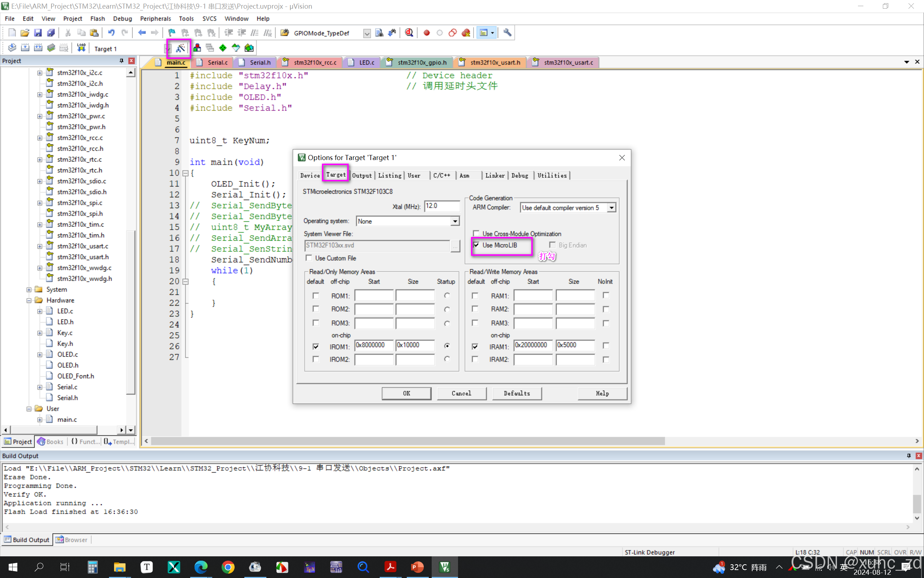924x578 pixels.
Task: Toggle the IROM1 default checkbox
Action: point(316,346)
